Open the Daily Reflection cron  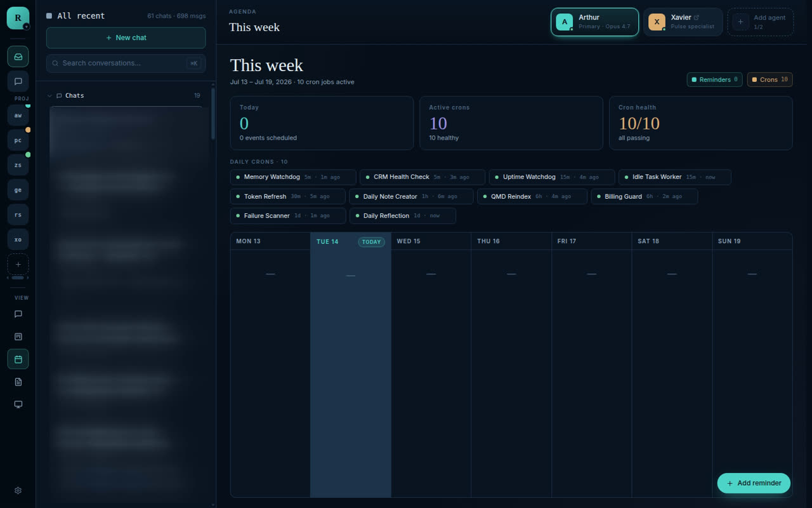pyautogui.click(x=403, y=216)
